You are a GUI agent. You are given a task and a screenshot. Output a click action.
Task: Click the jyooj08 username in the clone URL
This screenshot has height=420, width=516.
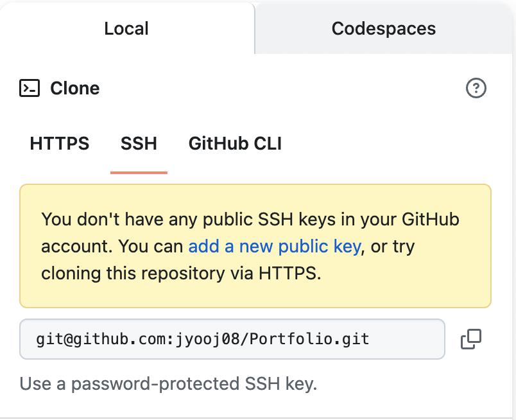point(208,339)
